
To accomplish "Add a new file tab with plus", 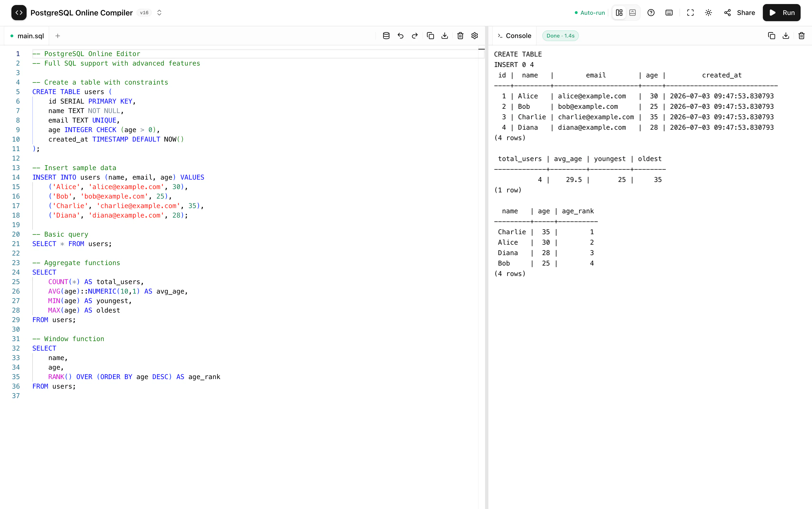I will click(58, 36).
